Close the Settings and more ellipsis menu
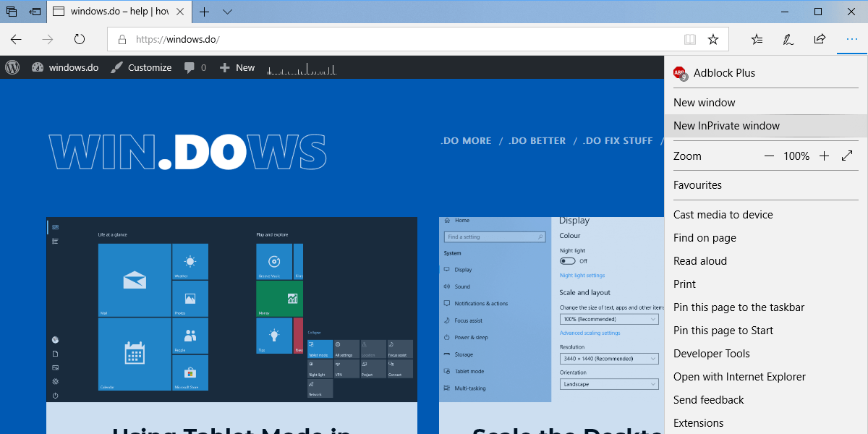The image size is (868, 434). click(x=851, y=39)
